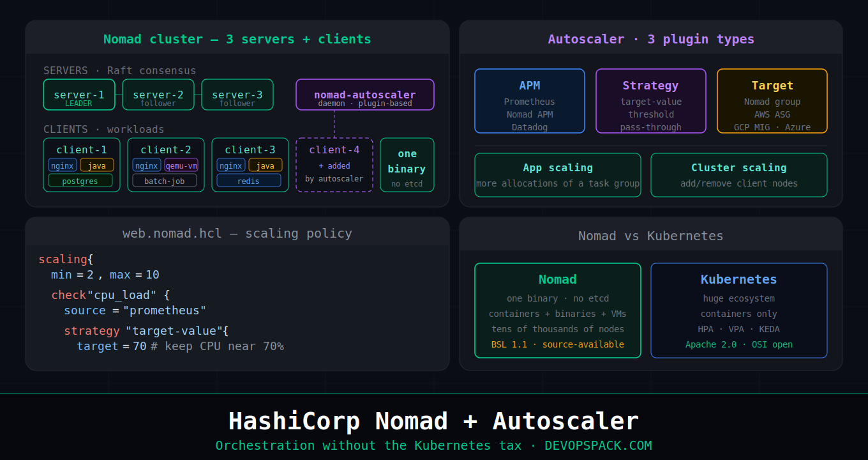
Task: Select the server-2 follower box
Action: point(158,95)
